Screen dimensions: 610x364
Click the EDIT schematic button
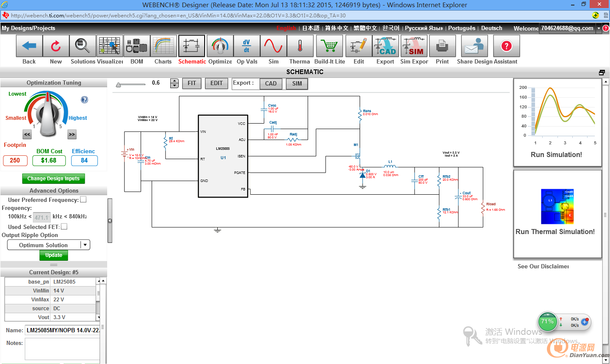click(x=216, y=83)
